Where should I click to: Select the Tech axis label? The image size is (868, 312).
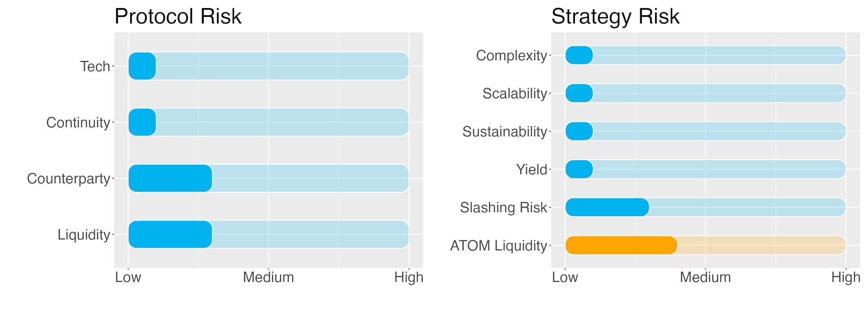pyautogui.click(x=95, y=66)
